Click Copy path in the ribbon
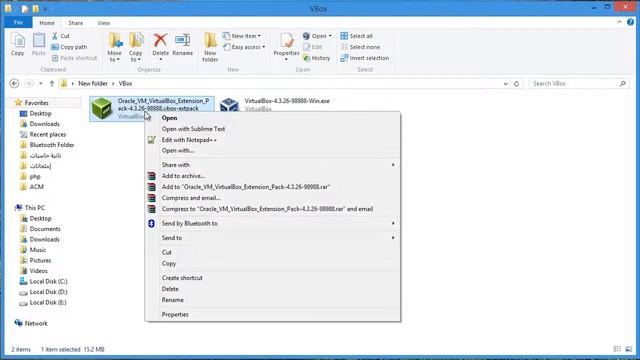 [x=69, y=47]
